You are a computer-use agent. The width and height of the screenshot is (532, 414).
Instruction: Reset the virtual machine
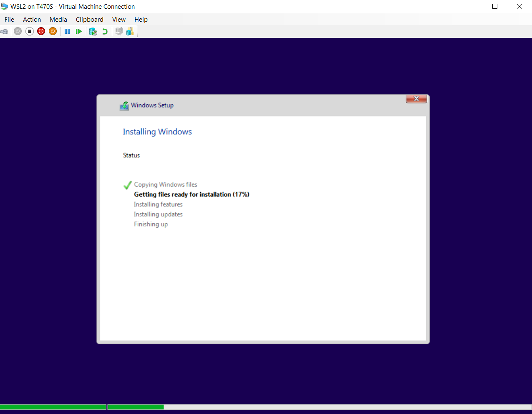coord(79,31)
